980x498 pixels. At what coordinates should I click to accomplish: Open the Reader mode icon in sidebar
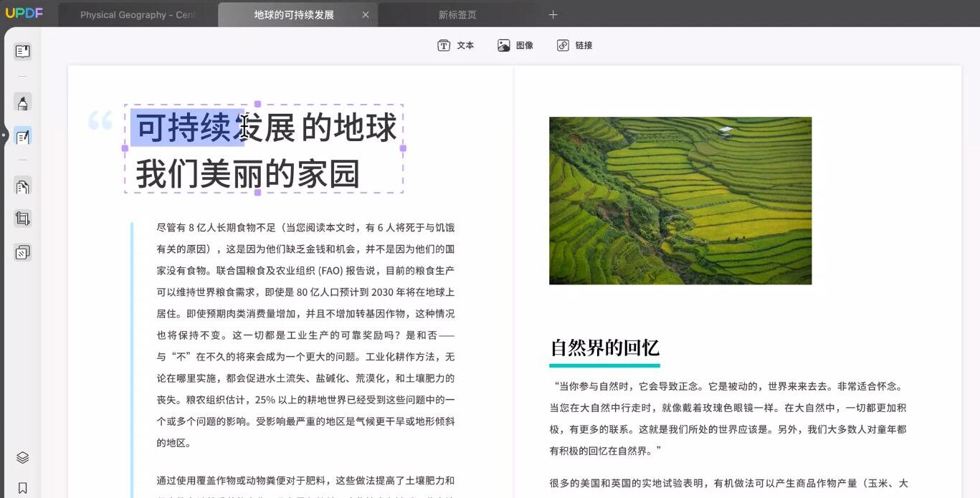(x=23, y=51)
